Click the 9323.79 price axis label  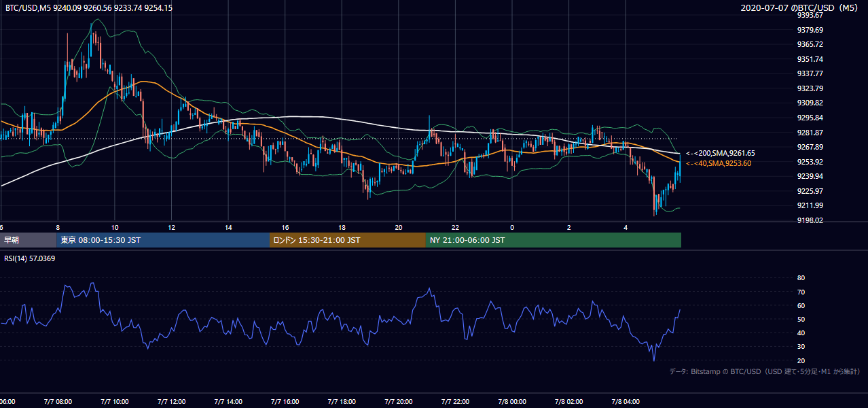(810, 88)
